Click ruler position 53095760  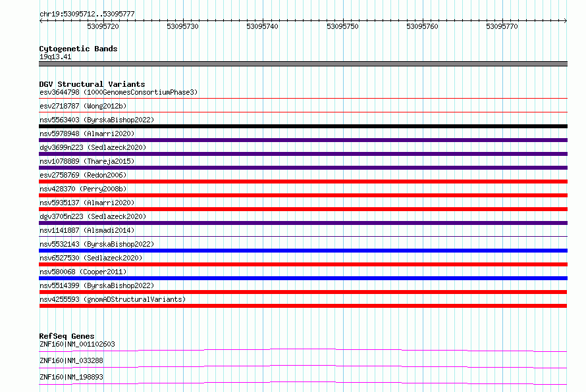click(x=422, y=26)
